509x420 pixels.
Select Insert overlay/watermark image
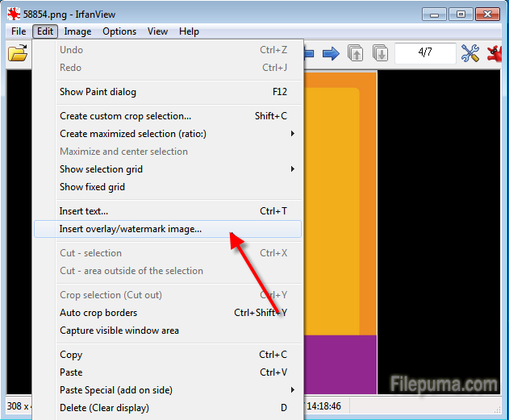tap(131, 229)
